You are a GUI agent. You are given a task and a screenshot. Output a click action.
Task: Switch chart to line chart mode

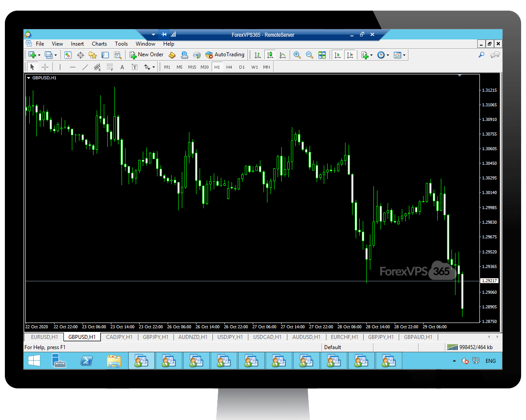(x=282, y=55)
